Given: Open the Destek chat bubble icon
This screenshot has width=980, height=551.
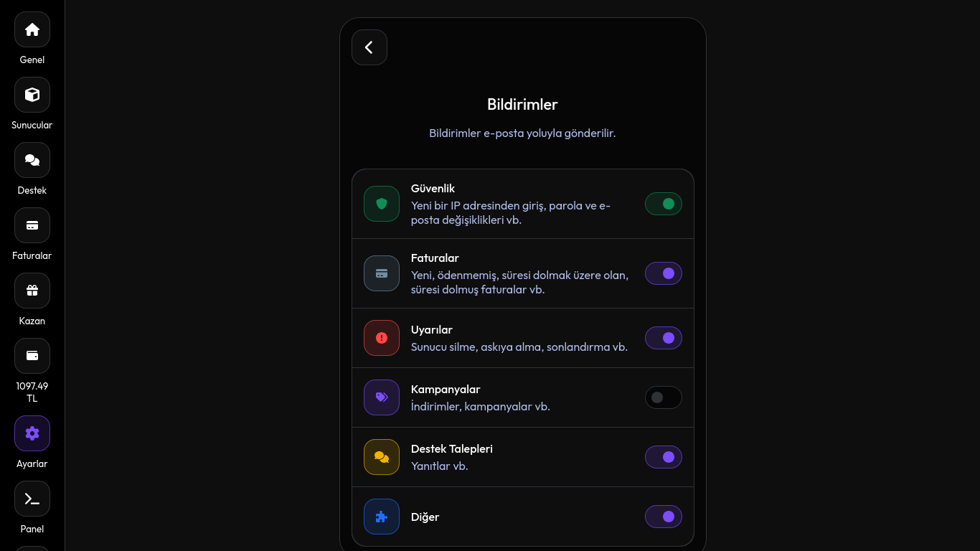Looking at the screenshot, I should click(x=32, y=160).
